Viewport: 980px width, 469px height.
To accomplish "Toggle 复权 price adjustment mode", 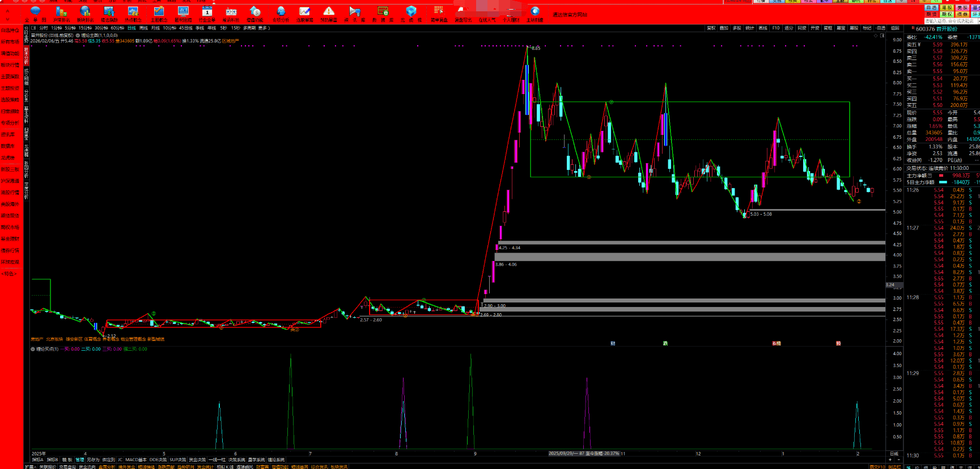I will pyautogui.click(x=711, y=28).
